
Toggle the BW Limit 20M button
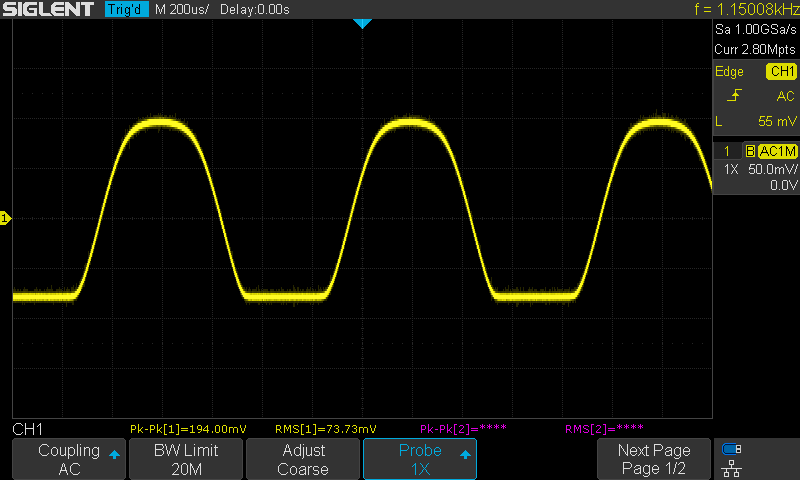tap(186, 459)
